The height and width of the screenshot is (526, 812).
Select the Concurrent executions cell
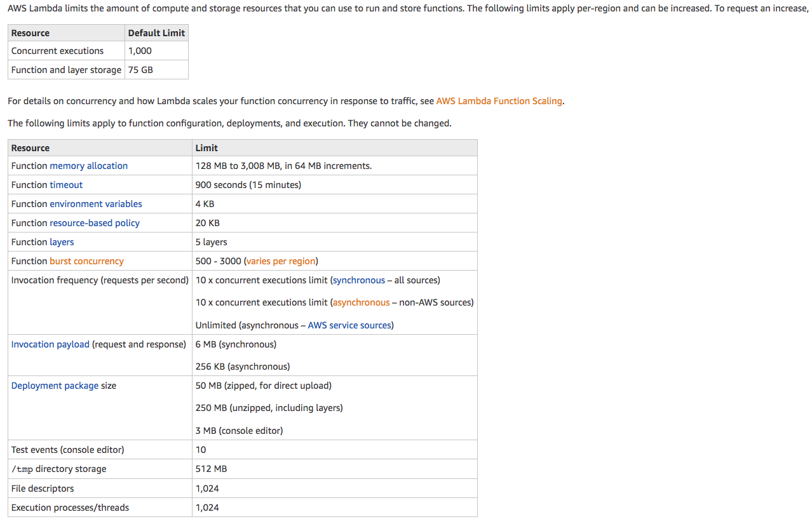(x=66, y=51)
